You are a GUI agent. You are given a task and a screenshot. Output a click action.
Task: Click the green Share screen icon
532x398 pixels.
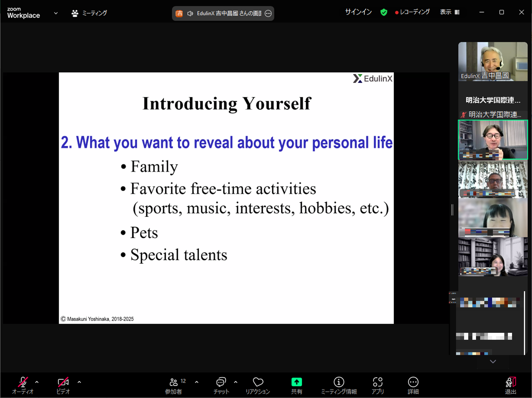coord(296,382)
